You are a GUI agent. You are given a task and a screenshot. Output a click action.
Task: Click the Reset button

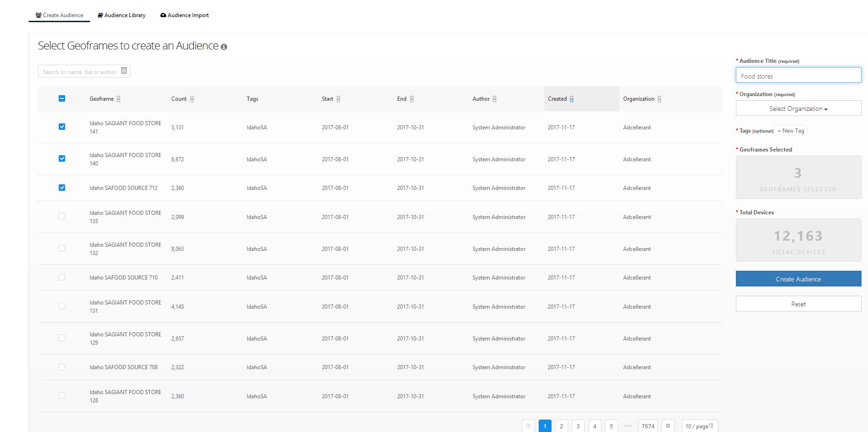point(798,304)
